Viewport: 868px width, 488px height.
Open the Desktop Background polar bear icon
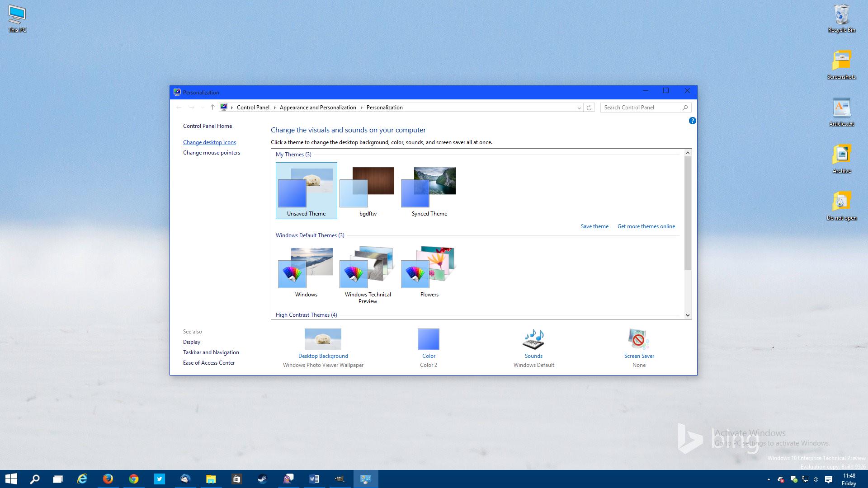[x=323, y=339]
